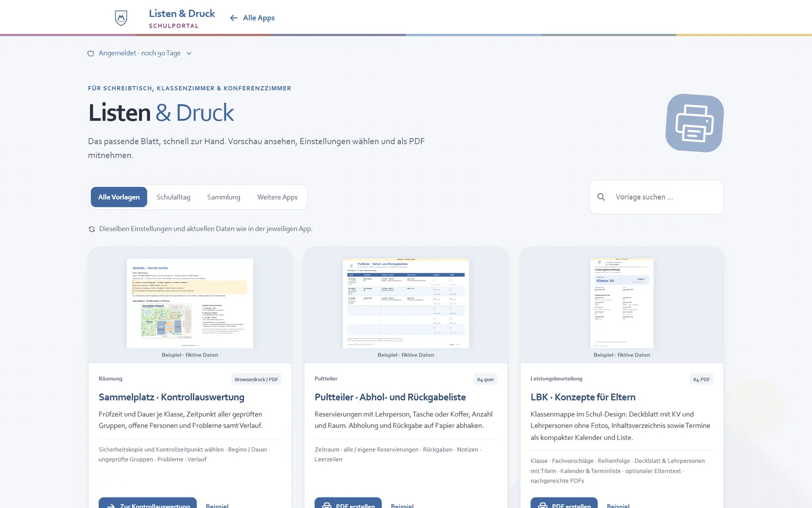The height and width of the screenshot is (508, 812).
Task: Switch to Weitere Apps tab
Action: click(x=278, y=197)
